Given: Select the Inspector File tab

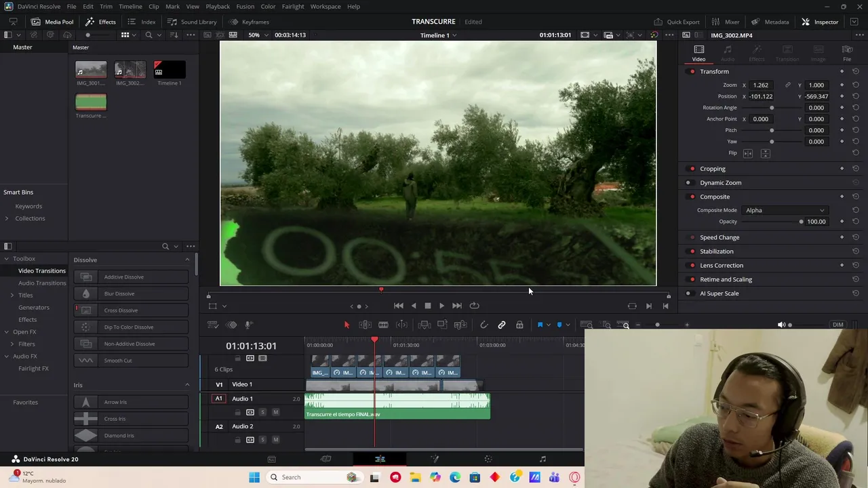Looking at the screenshot, I should (847, 53).
